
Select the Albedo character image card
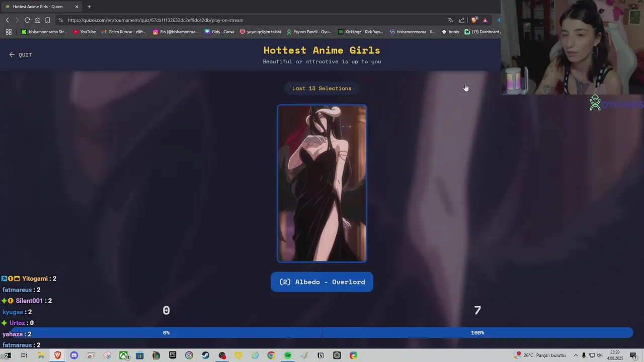click(x=322, y=184)
